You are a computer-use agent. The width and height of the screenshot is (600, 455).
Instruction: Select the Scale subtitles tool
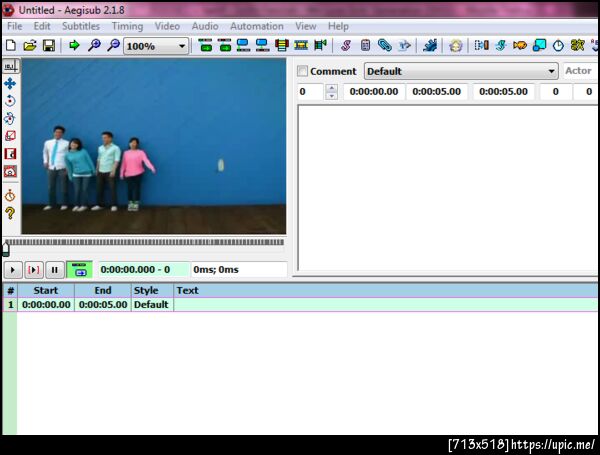[x=10, y=136]
